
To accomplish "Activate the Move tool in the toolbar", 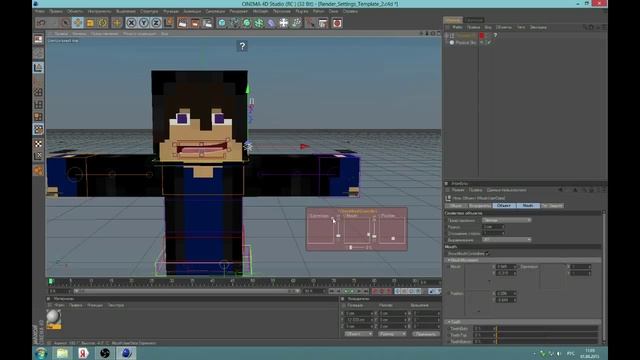I will (78, 23).
